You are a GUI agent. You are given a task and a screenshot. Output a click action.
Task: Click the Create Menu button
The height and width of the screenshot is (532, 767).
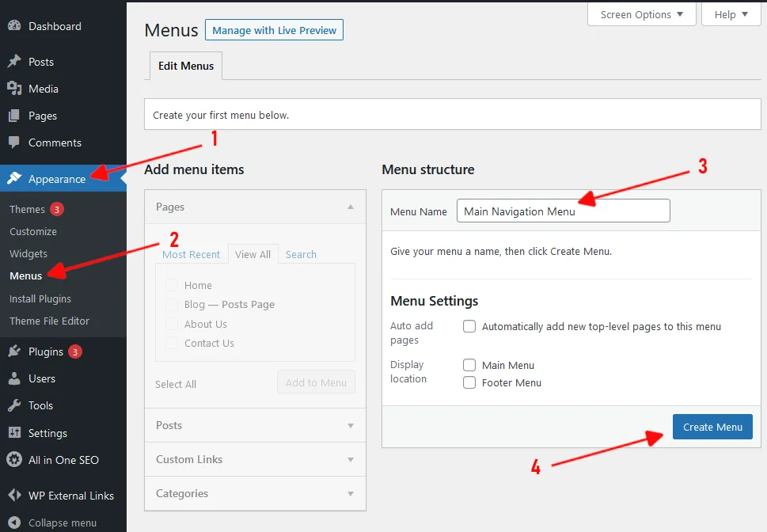(712, 427)
